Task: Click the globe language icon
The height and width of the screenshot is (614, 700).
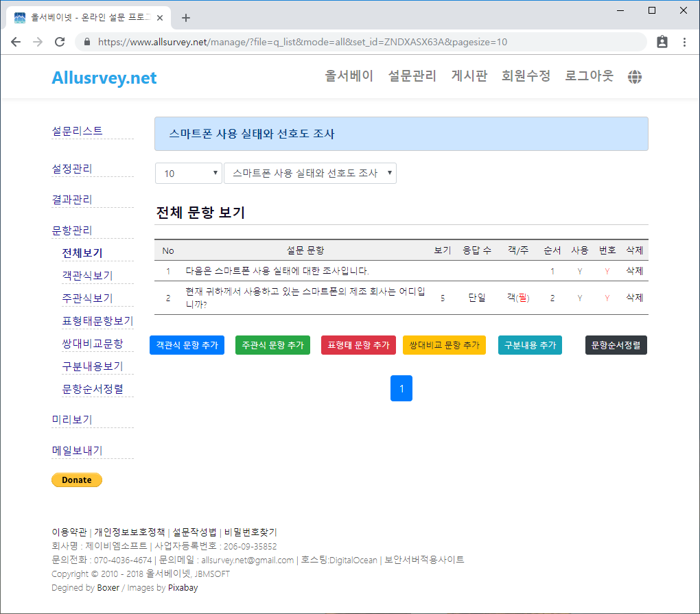Action: coord(635,77)
